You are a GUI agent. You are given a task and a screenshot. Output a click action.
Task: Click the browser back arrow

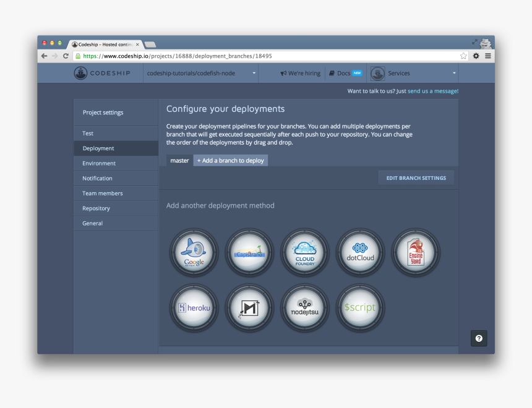(x=44, y=56)
